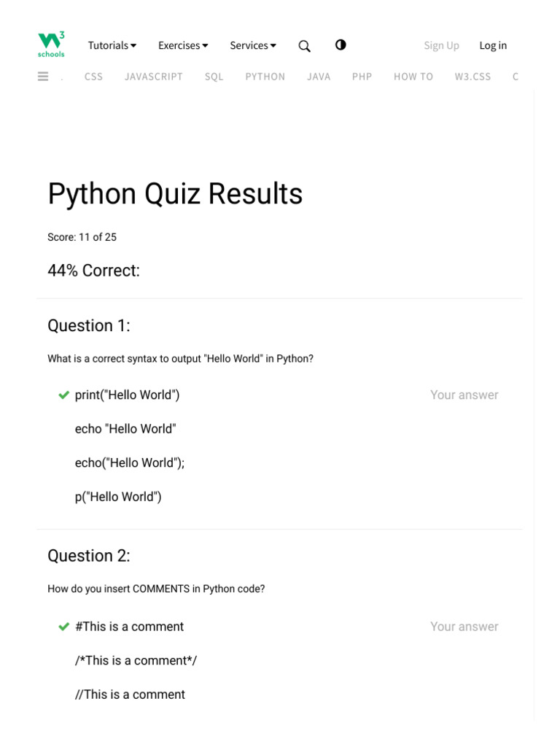
Task: Click the Sign Up link
Action: click(x=442, y=45)
